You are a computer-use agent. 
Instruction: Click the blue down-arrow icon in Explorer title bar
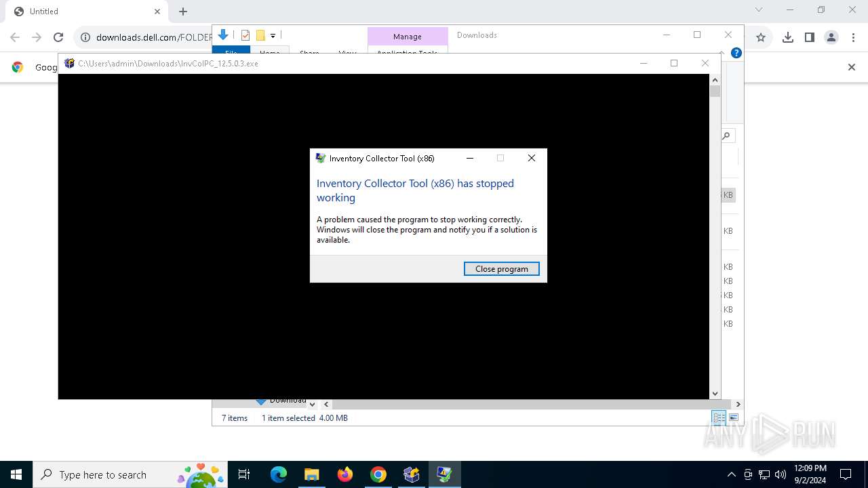(223, 35)
